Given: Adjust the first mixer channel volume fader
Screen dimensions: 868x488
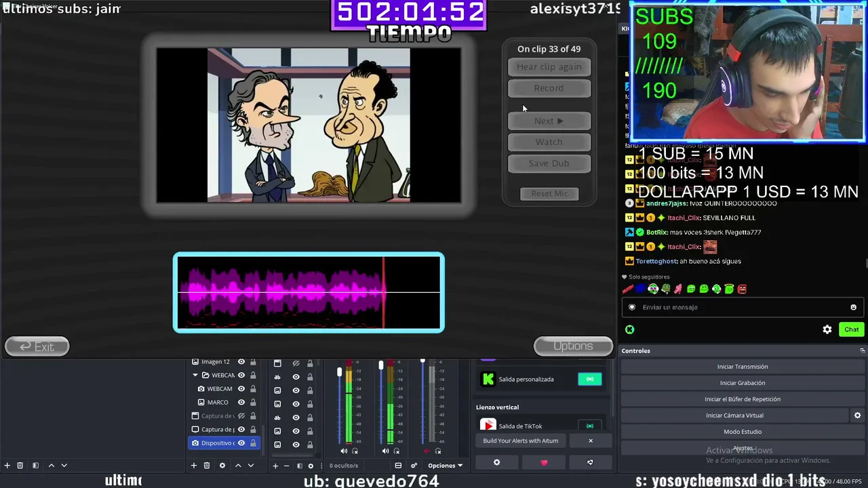Looking at the screenshot, I should pos(340,372).
